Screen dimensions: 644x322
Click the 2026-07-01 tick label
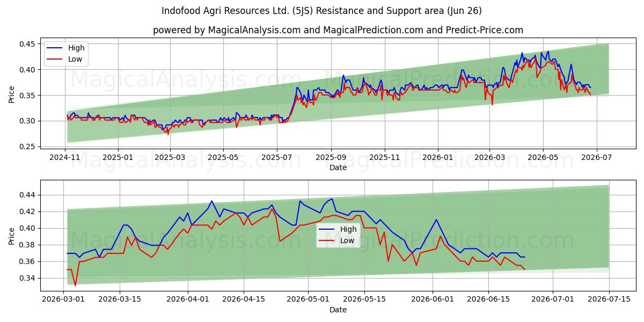[553, 299]
